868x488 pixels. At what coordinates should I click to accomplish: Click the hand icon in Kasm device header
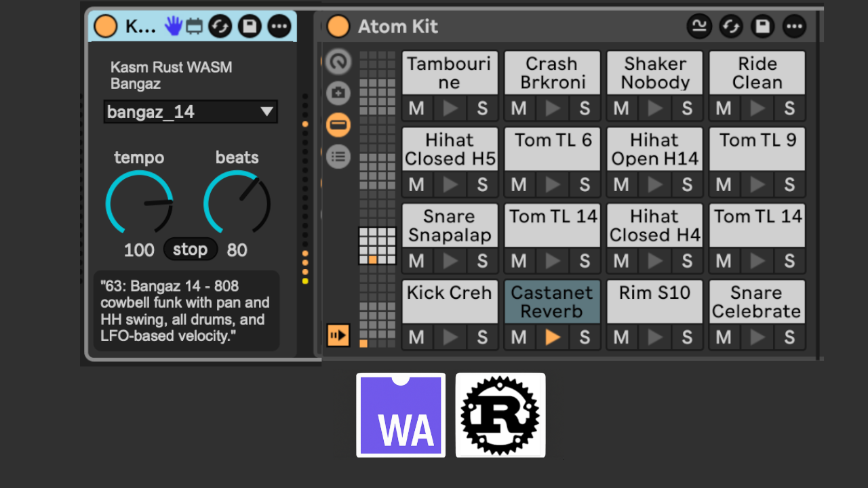click(174, 26)
